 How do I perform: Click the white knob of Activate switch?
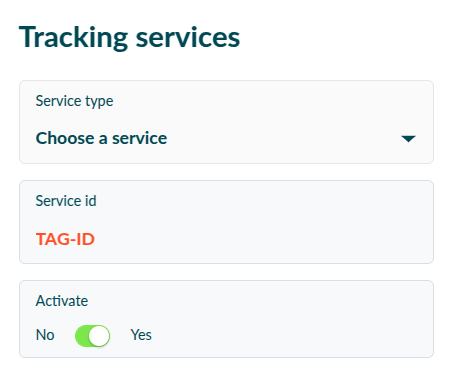pos(99,336)
